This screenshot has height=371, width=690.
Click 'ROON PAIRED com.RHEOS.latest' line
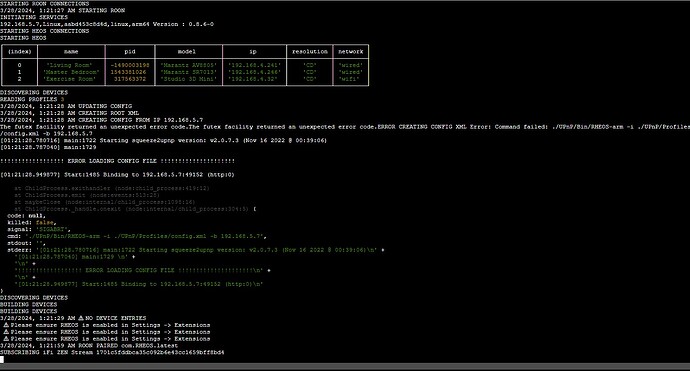coord(89,345)
